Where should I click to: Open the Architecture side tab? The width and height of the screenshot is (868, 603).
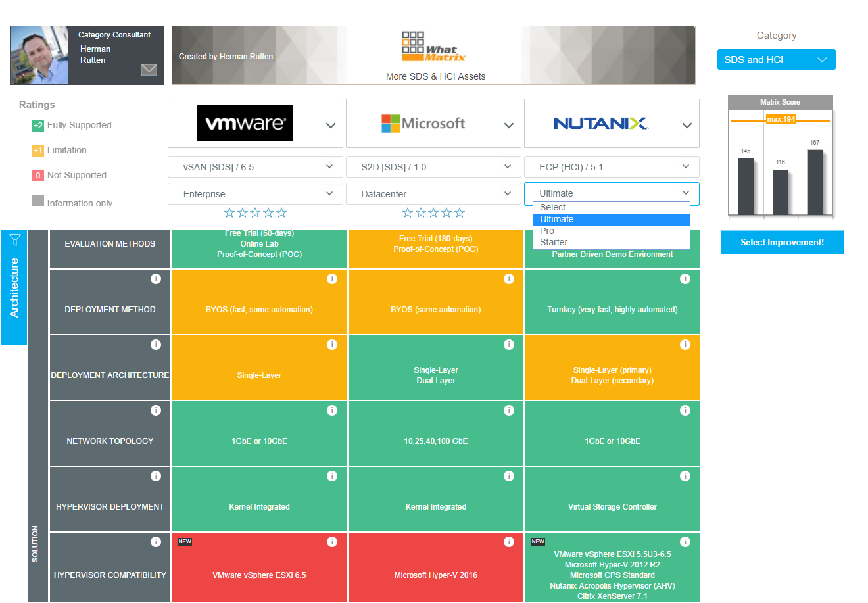click(14, 287)
